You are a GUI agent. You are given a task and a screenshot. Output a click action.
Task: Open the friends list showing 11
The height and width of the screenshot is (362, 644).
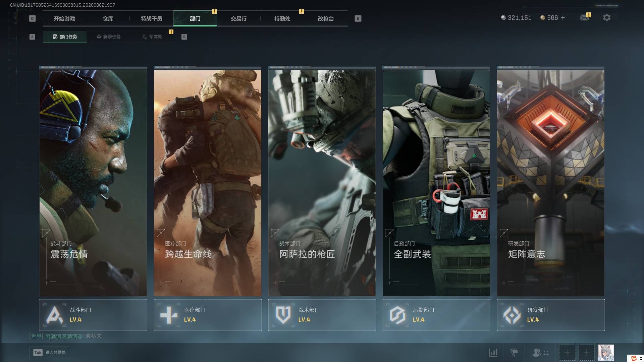(x=541, y=353)
